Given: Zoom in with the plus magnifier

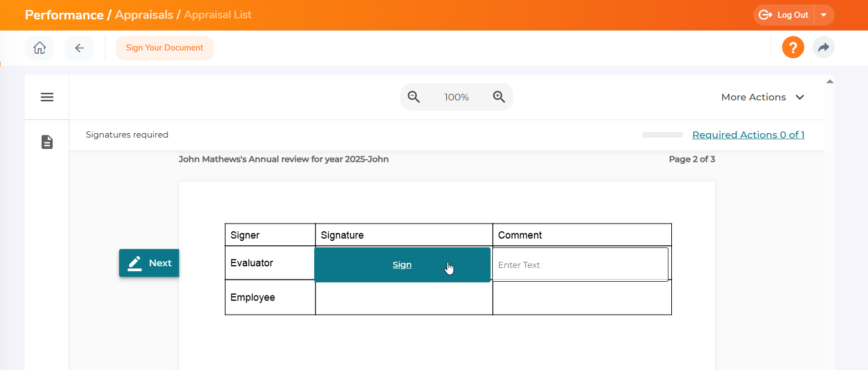Looking at the screenshot, I should click(x=499, y=97).
